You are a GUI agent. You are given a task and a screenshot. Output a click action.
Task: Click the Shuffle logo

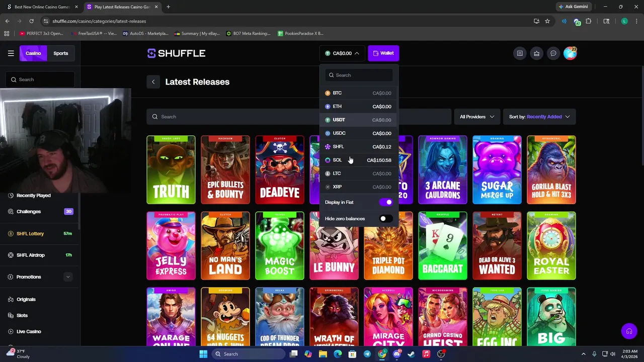pyautogui.click(x=176, y=53)
